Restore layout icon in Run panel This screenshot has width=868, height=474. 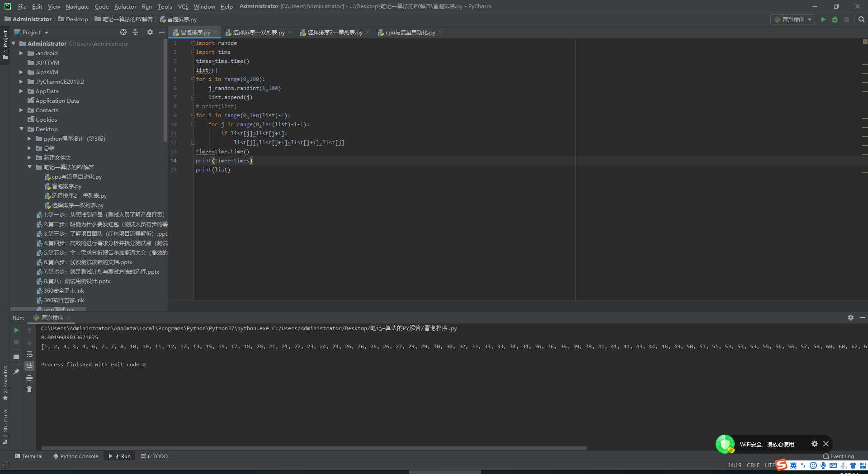(x=16, y=356)
